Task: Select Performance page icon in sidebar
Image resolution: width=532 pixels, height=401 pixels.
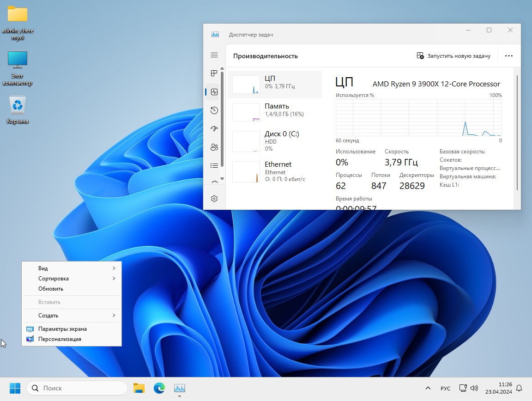Action: (214, 92)
